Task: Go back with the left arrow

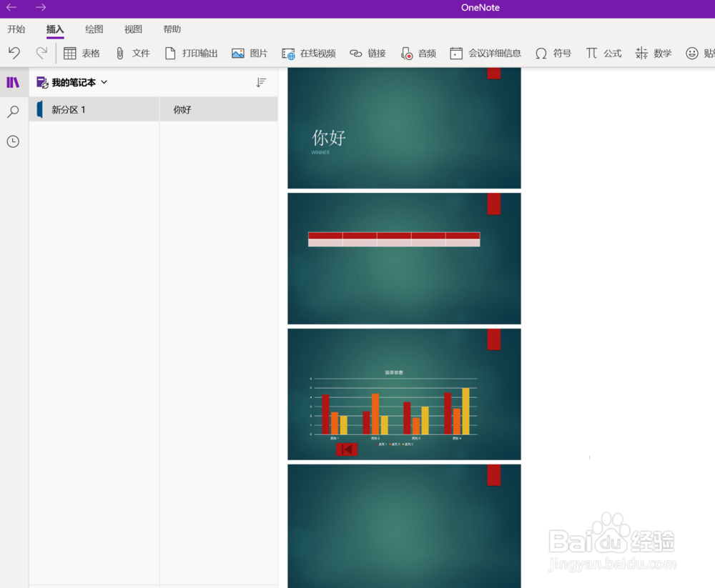Action: pos(11,7)
